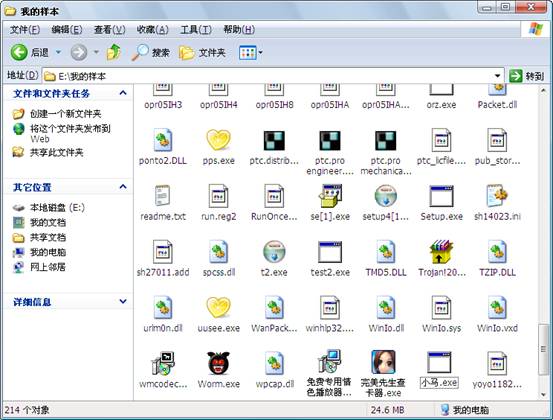Open 我的电脑 link in sidebar
This screenshot has width=553, height=420.
[48, 252]
